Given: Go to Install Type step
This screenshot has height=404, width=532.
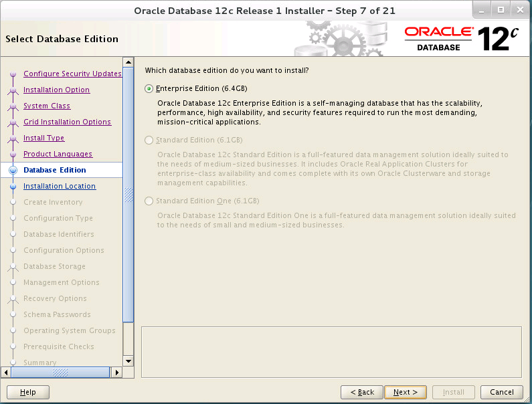Looking at the screenshot, I should (43, 138).
